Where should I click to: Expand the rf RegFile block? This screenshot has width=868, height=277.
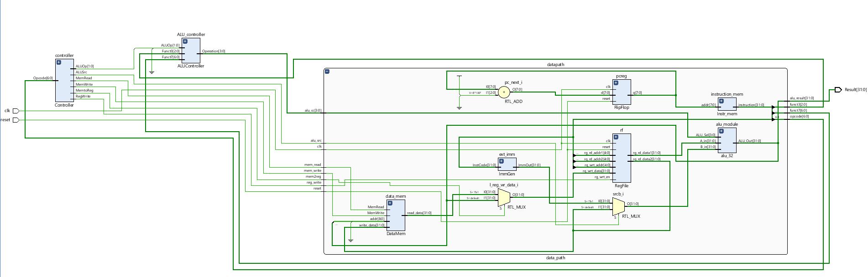616,137
